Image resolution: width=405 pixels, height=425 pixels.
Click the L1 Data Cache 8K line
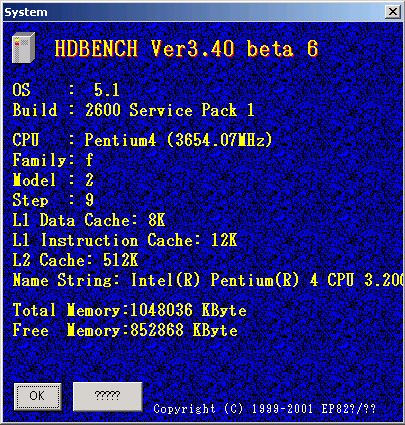click(89, 220)
